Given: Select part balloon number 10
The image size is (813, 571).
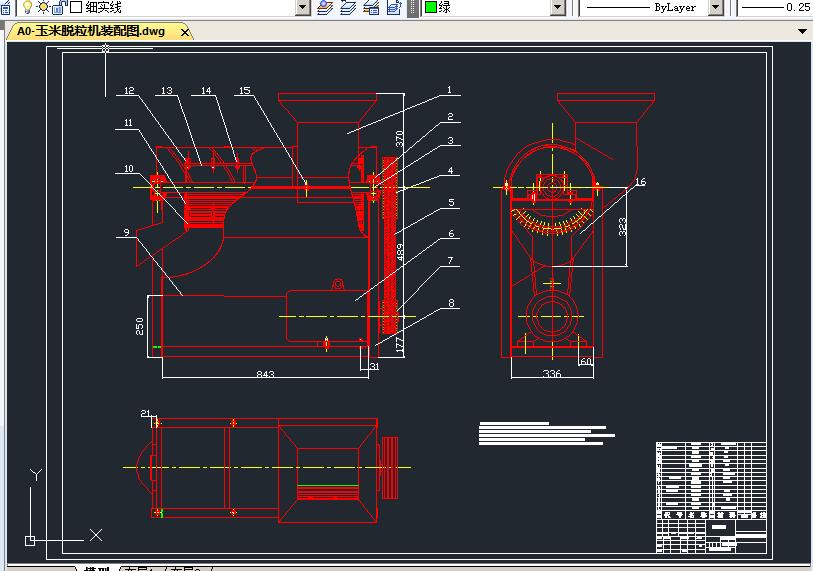Looking at the screenshot, I should click(x=129, y=169).
